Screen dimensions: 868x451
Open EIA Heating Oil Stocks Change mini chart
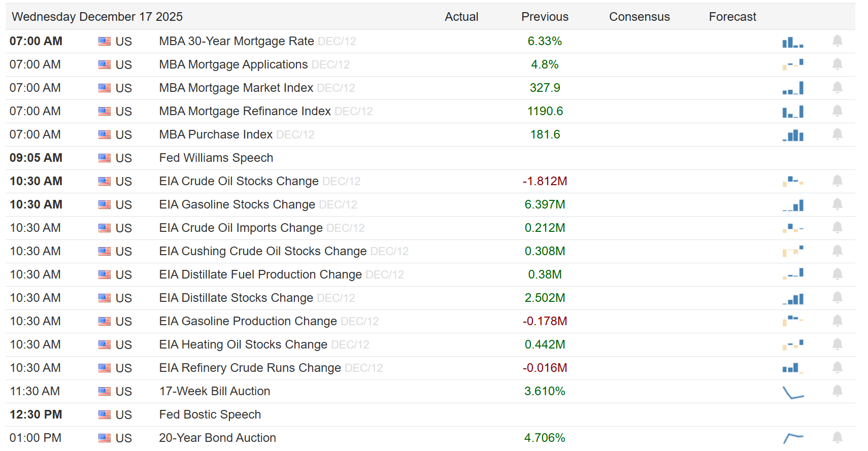[793, 345]
